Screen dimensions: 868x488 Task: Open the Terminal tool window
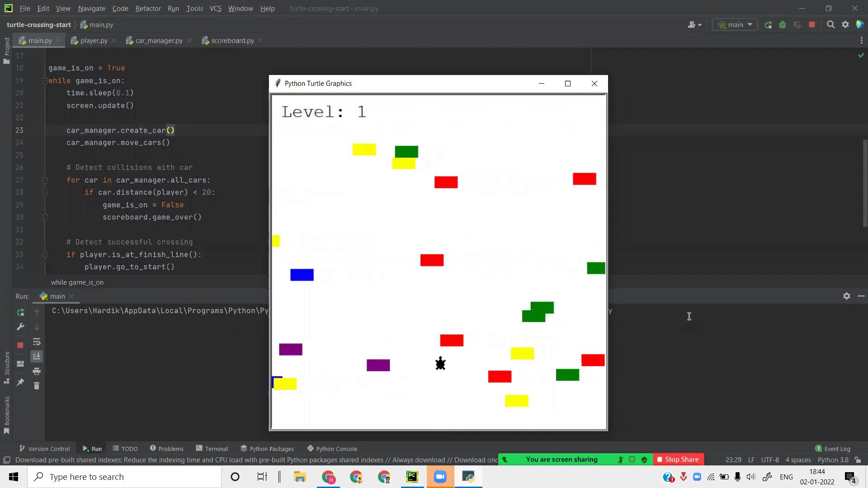(x=212, y=449)
